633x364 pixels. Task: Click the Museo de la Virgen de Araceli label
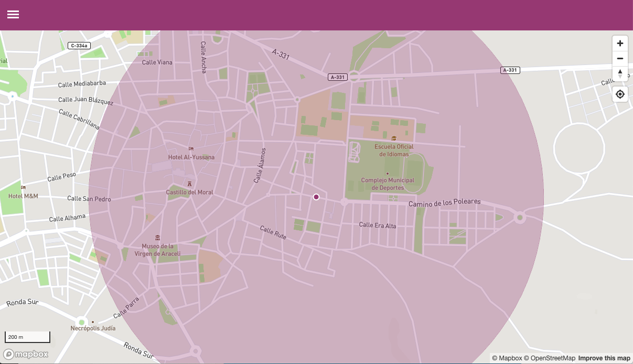(x=158, y=250)
